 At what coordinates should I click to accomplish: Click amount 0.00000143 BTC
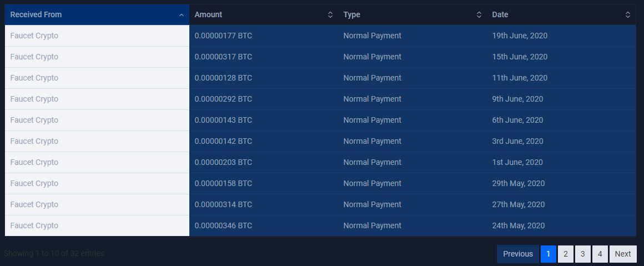223,120
